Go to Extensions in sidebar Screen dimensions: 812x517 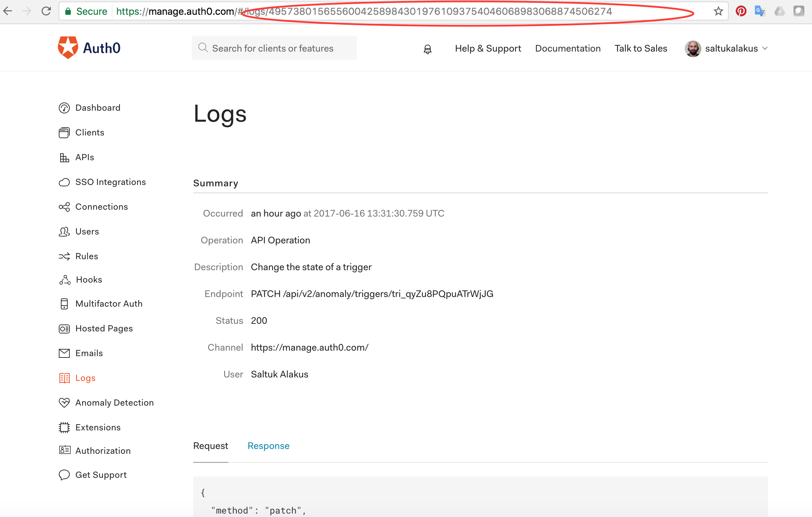coord(98,427)
